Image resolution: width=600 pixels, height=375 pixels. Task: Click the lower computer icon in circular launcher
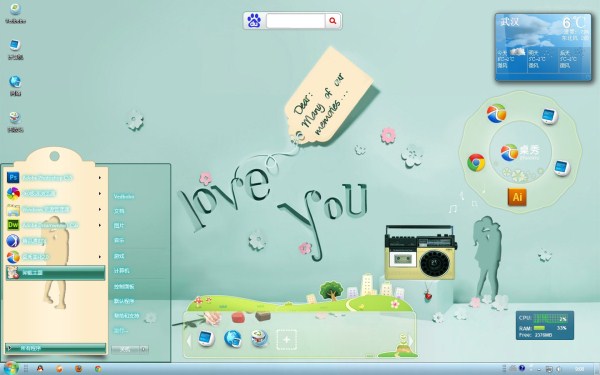(x=562, y=168)
